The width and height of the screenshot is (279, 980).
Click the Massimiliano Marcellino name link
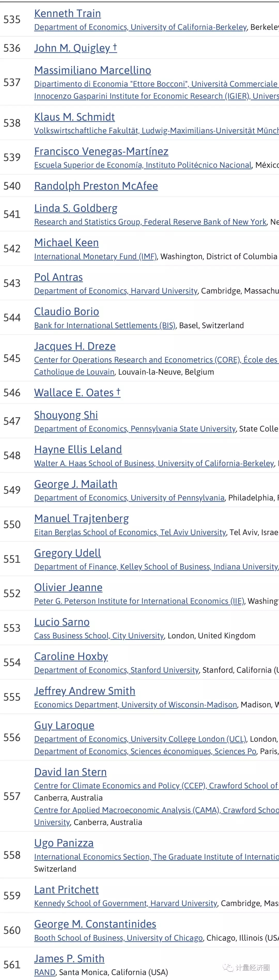[x=93, y=70]
